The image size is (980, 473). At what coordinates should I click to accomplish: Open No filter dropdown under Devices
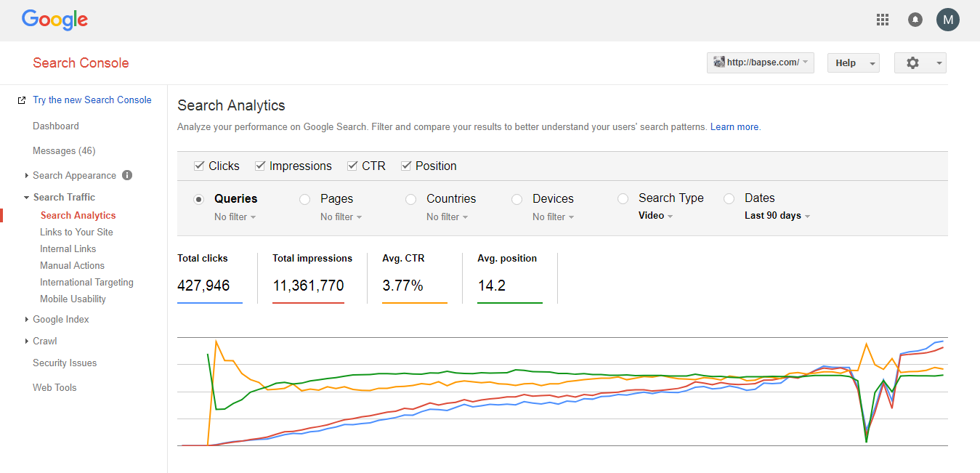coord(553,217)
